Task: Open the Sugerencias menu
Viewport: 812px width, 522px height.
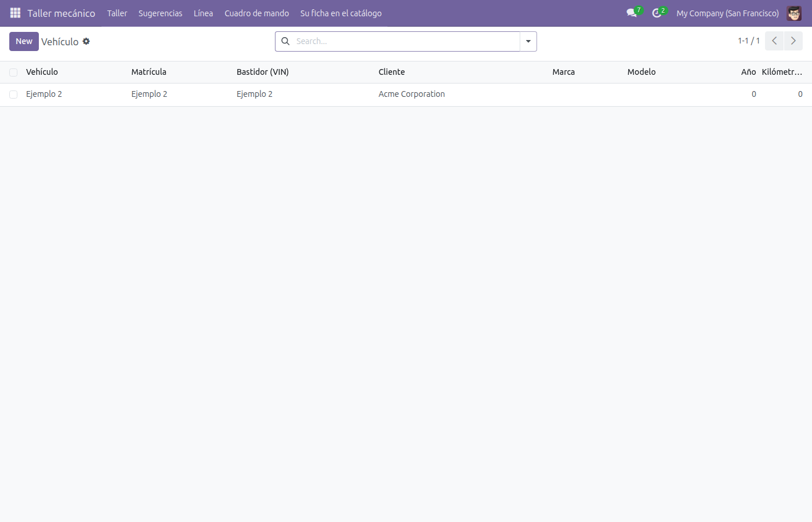Action: [160, 13]
